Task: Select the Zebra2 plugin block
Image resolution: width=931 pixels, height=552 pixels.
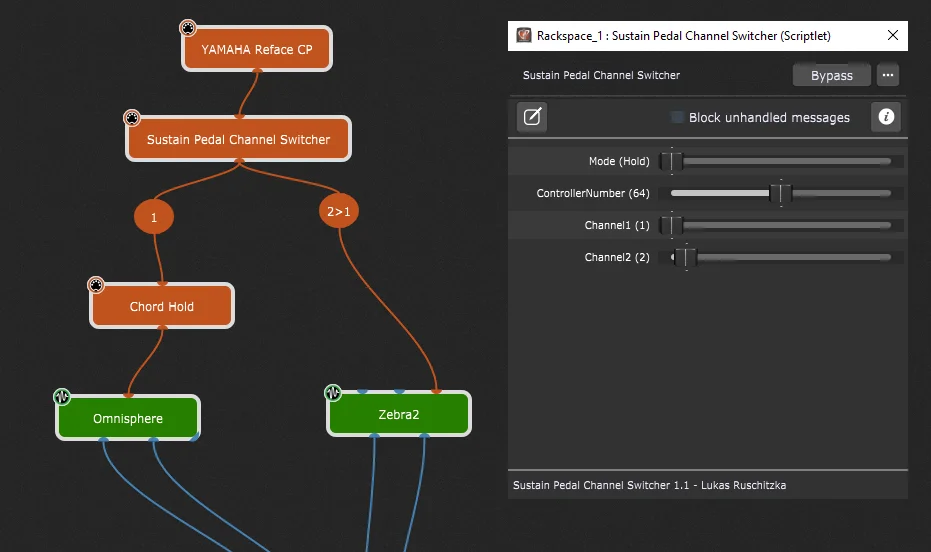Action: 398,414
